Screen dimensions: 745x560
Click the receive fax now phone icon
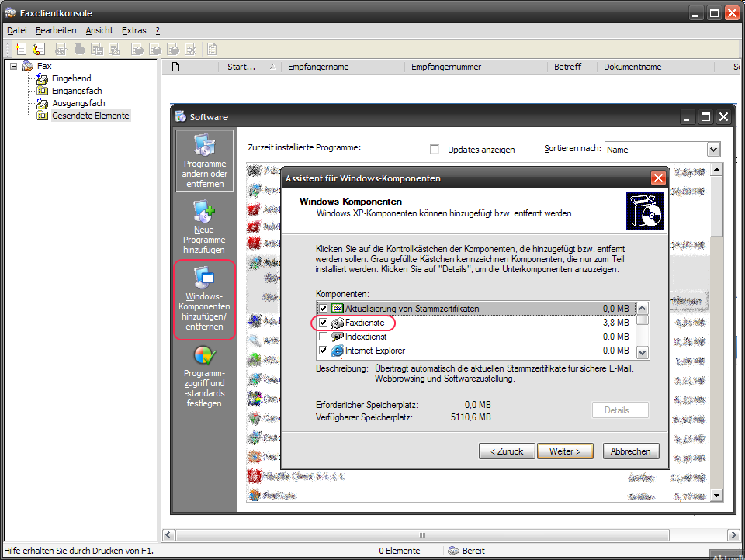tap(39, 49)
